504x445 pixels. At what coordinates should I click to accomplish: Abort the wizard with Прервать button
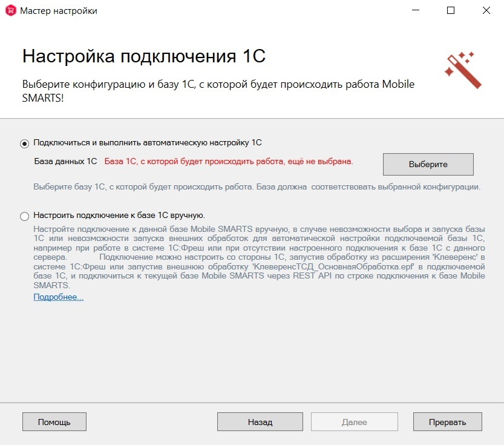tap(448, 422)
